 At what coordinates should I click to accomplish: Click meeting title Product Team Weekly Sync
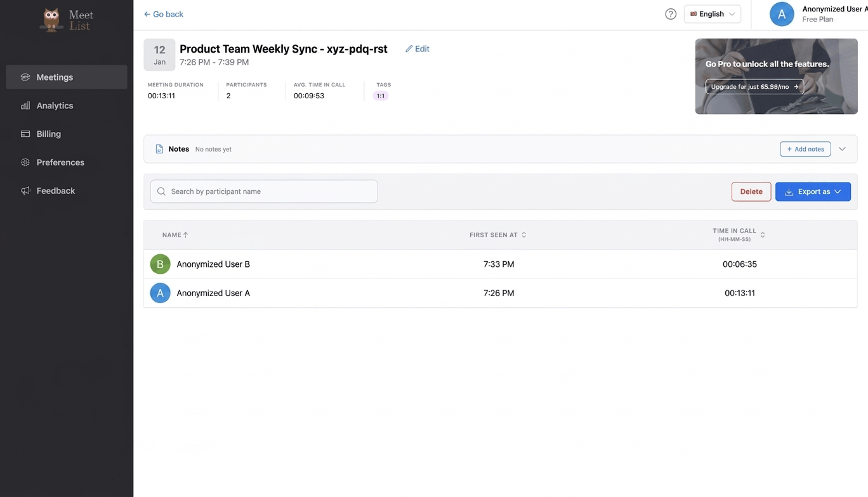(284, 49)
